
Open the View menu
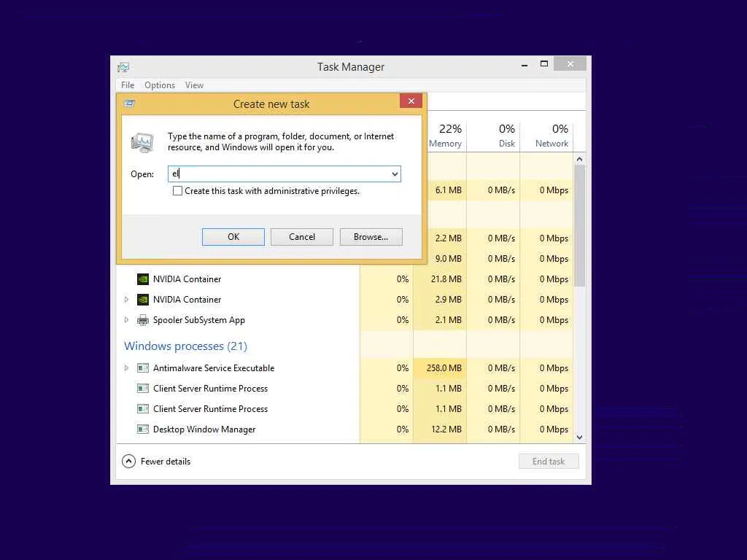(194, 85)
